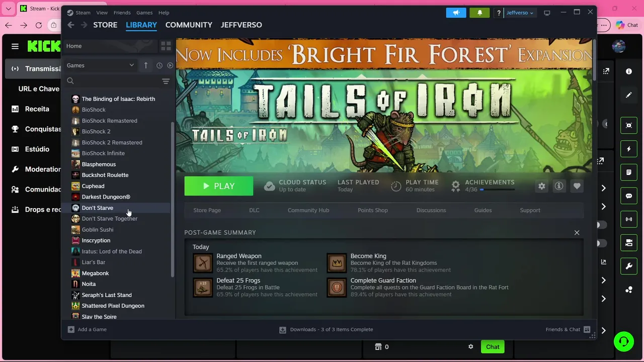Open Kick hamburger menu in browser
The width and height of the screenshot is (644, 362).
15,46
